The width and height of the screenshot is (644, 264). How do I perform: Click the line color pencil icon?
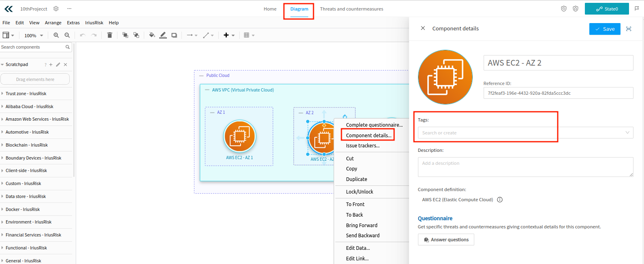coord(163,35)
